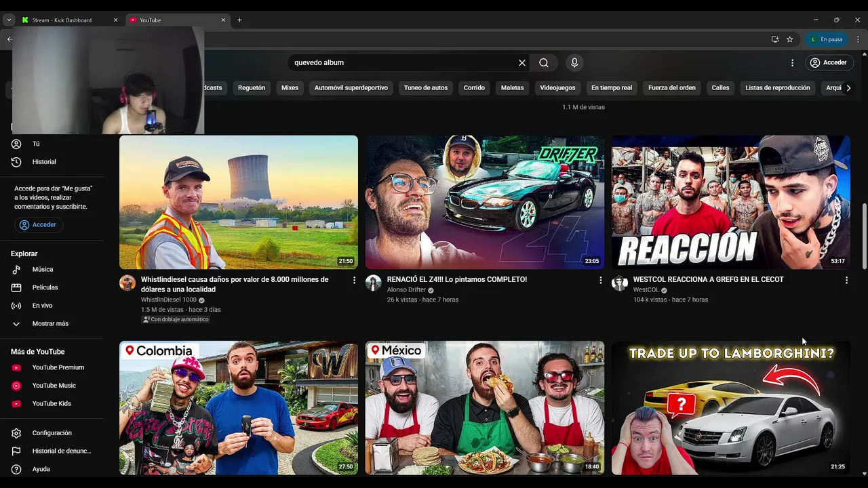Clear the search box with the X icon

click(x=522, y=62)
